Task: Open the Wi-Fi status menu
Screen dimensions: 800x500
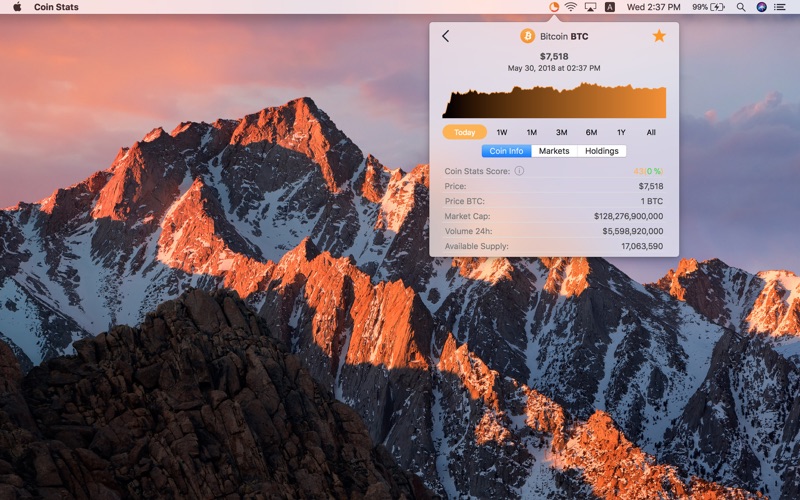Action: (x=571, y=7)
